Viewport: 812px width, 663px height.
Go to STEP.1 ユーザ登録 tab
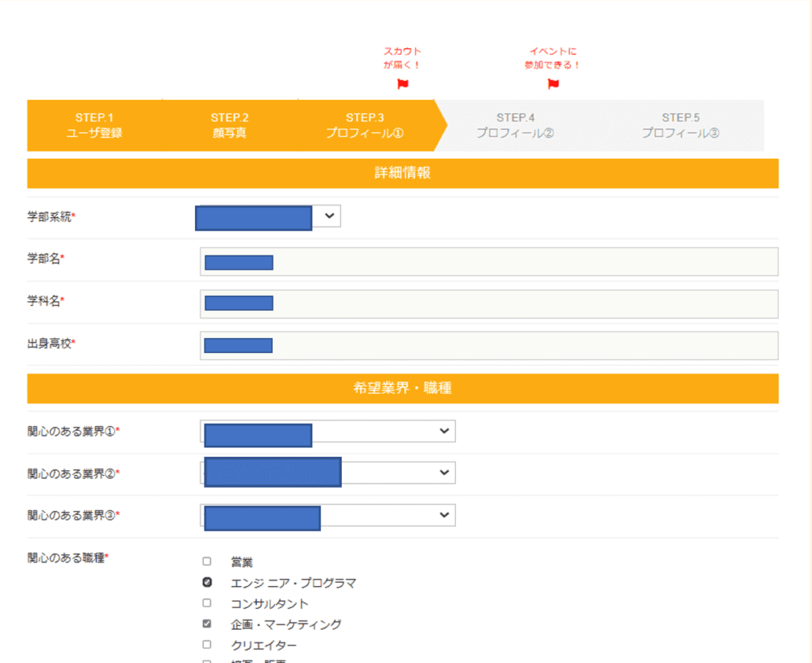94,125
